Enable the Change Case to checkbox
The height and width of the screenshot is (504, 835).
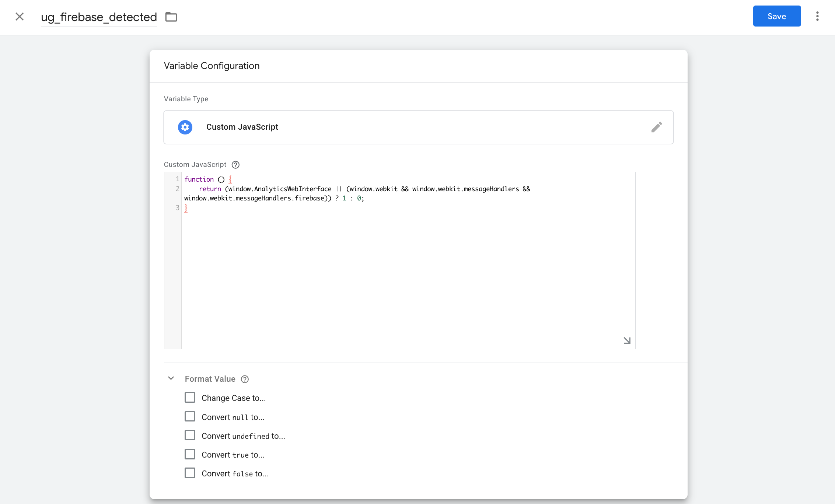(190, 398)
